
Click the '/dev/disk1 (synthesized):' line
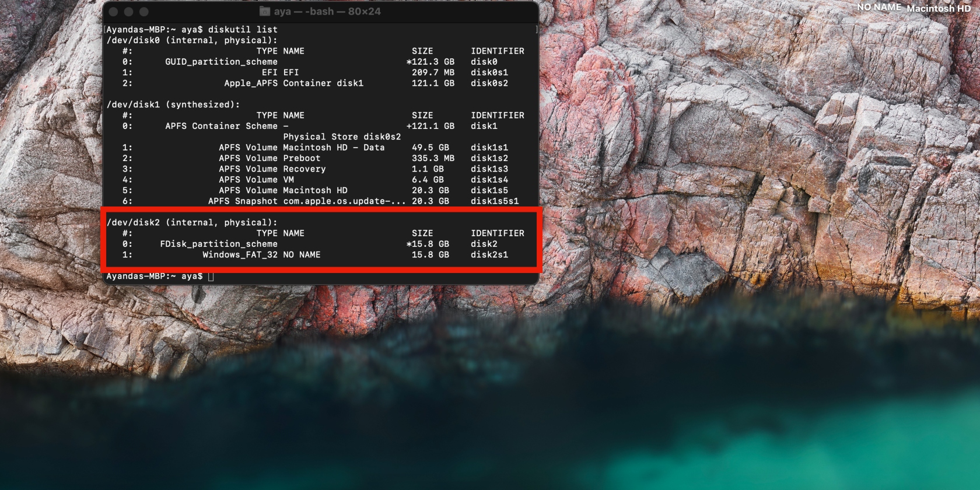pos(173,104)
